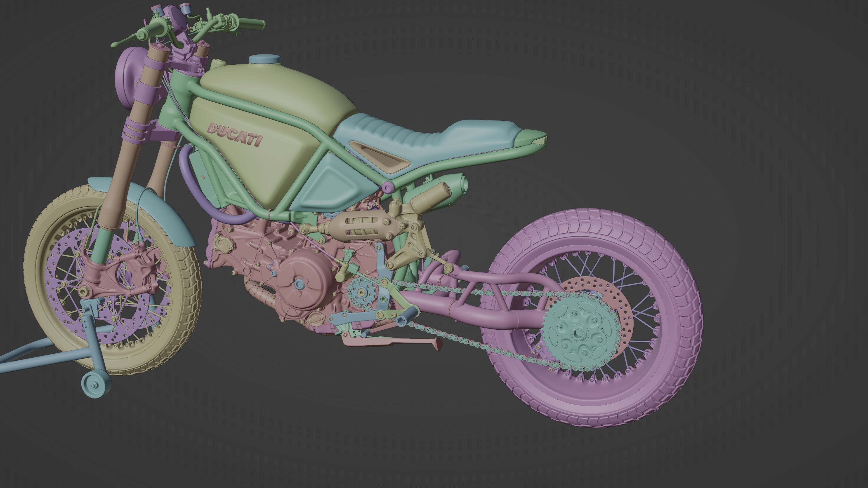Click the DUCATI lettering on the tank
Screen dimensions: 868x488
pos(235,135)
